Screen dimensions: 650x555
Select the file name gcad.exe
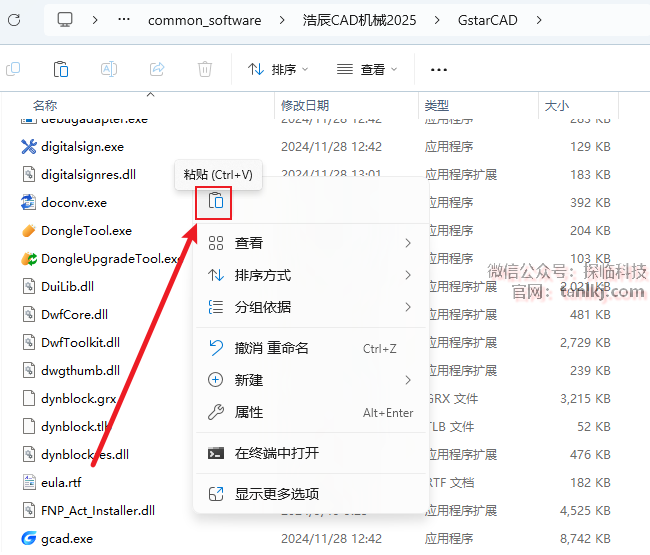pos(67,539)
